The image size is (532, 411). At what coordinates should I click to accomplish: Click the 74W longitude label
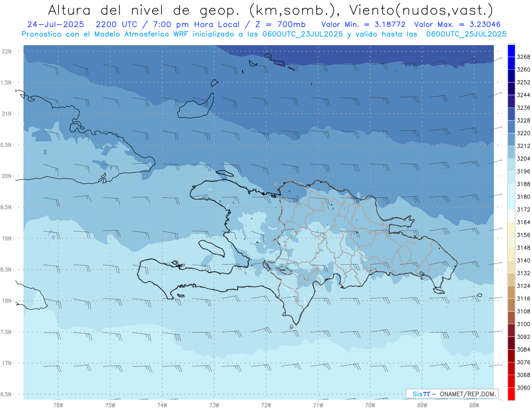162,405
